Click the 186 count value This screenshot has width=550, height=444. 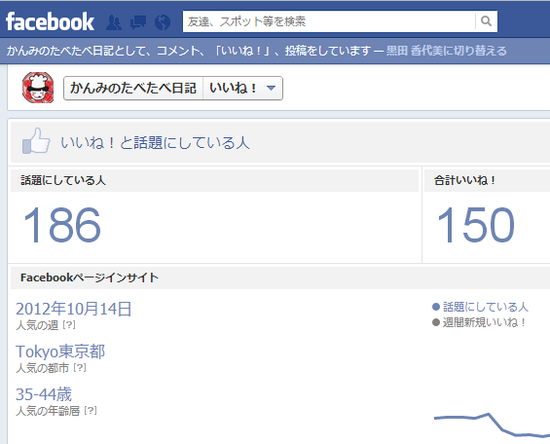(x=62, y=224)
